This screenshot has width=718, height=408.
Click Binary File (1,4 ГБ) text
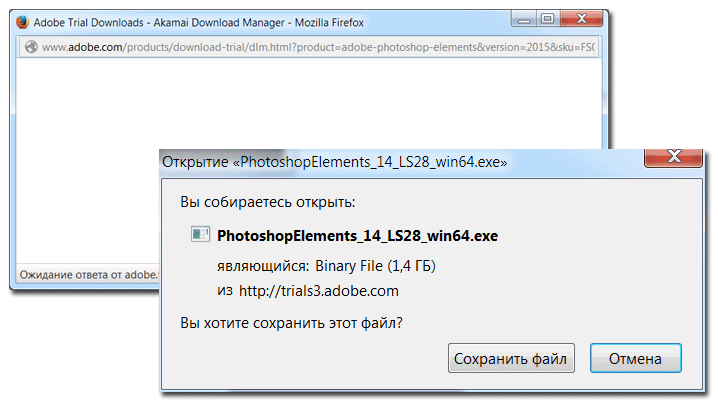tap(375, 266)
